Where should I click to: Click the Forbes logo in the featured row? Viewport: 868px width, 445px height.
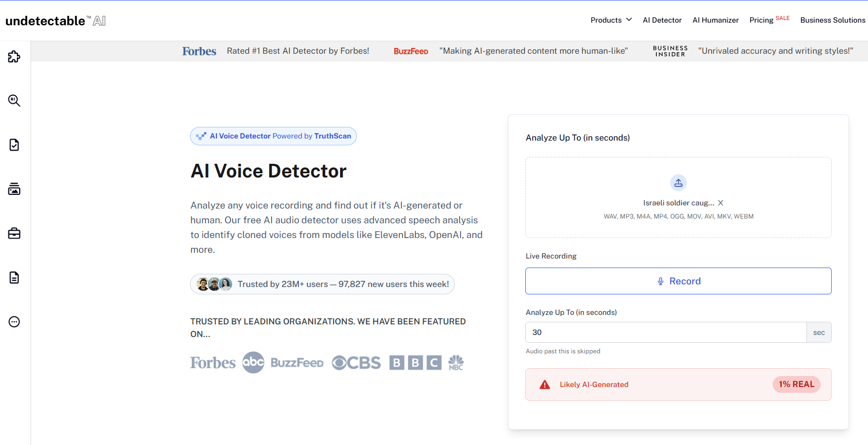[x=213, y=363]
